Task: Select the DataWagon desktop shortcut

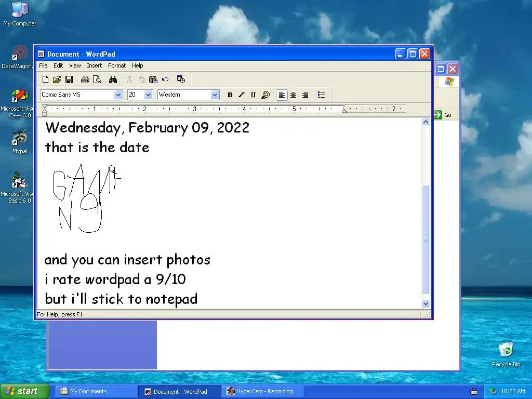Action: coord(17,58)
